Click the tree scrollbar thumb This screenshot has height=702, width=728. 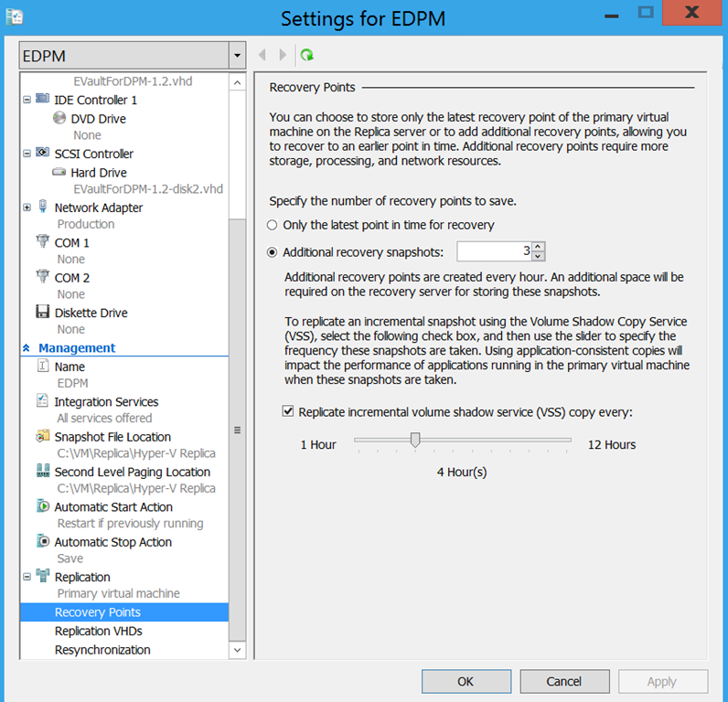tap(237, 430)
